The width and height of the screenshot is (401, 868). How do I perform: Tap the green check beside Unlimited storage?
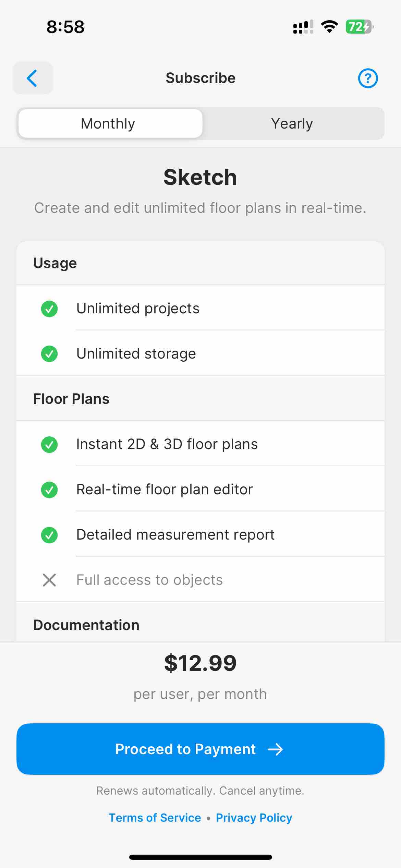[49, 354]
